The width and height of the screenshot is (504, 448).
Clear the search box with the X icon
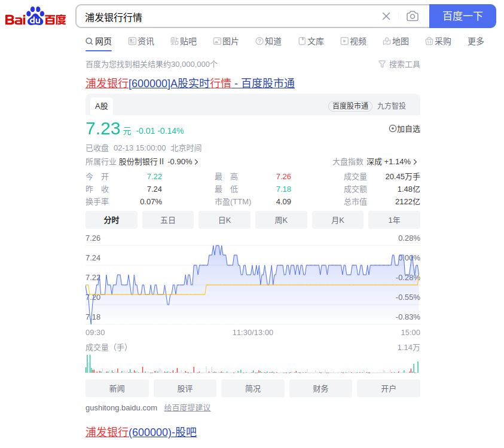[x=386, y=16]
